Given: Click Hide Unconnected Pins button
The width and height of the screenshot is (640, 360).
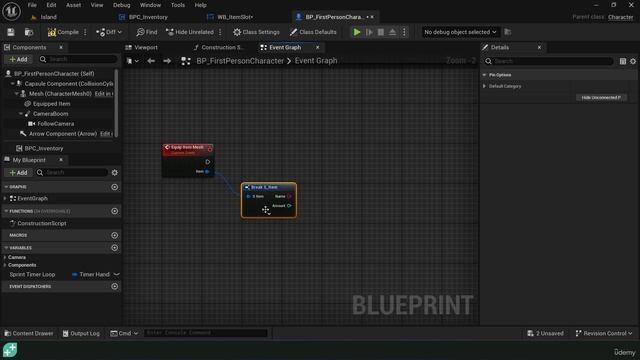Looking at the screenshot, I should click(x=601, y=98).
